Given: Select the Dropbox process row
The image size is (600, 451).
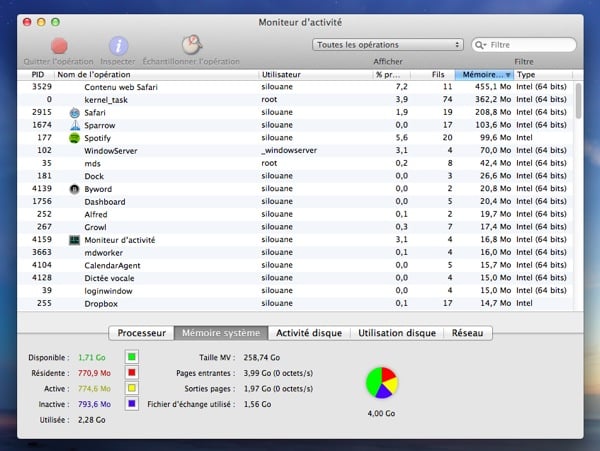Looking at the screenshot, I should click(295, 303).
